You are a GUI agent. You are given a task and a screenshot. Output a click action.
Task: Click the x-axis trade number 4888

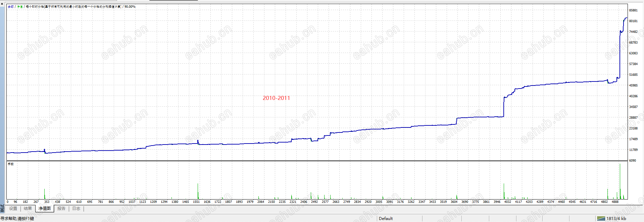(x=615, y=202)
